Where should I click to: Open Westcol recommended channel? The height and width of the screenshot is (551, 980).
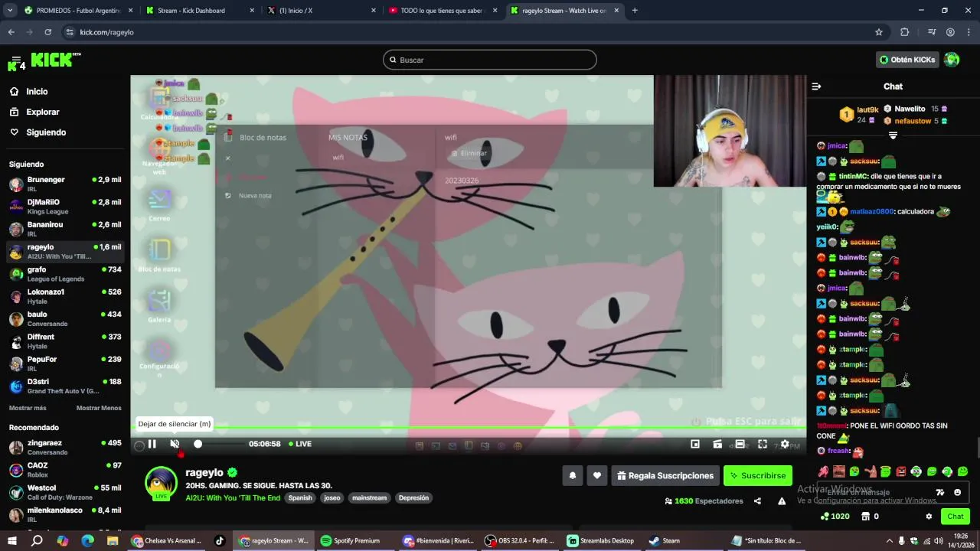coord(65,492)
